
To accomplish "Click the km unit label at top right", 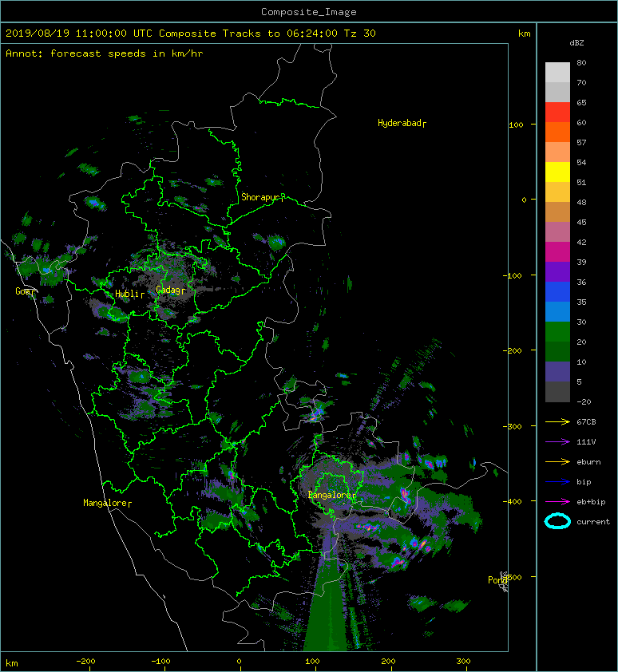I will (x=524, y=34).
